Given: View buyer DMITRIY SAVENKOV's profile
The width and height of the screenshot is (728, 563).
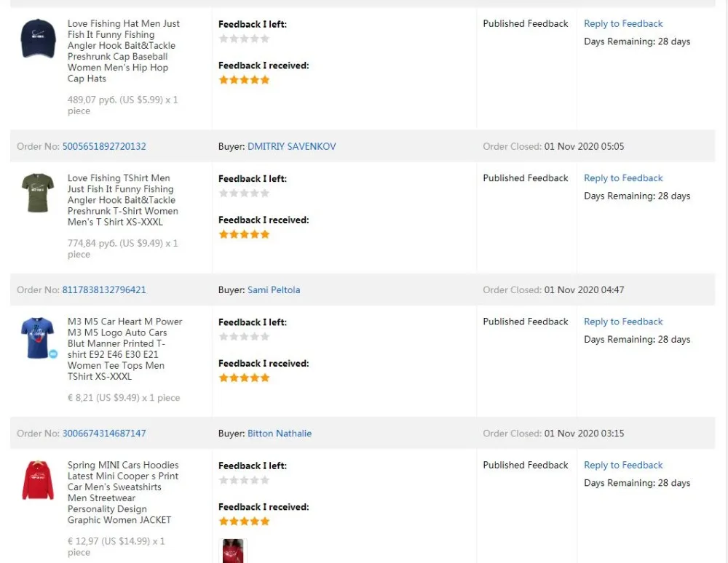Looking at the screenshot, I should (x=291, y=146).
